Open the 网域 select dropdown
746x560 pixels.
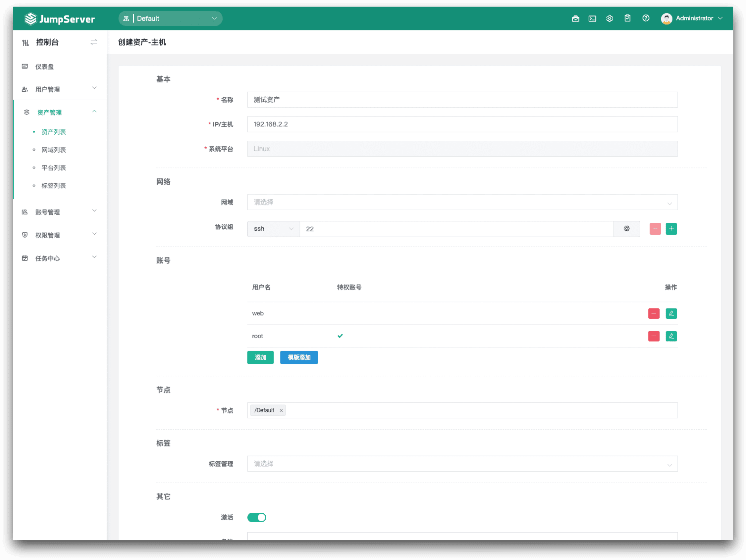462,202
